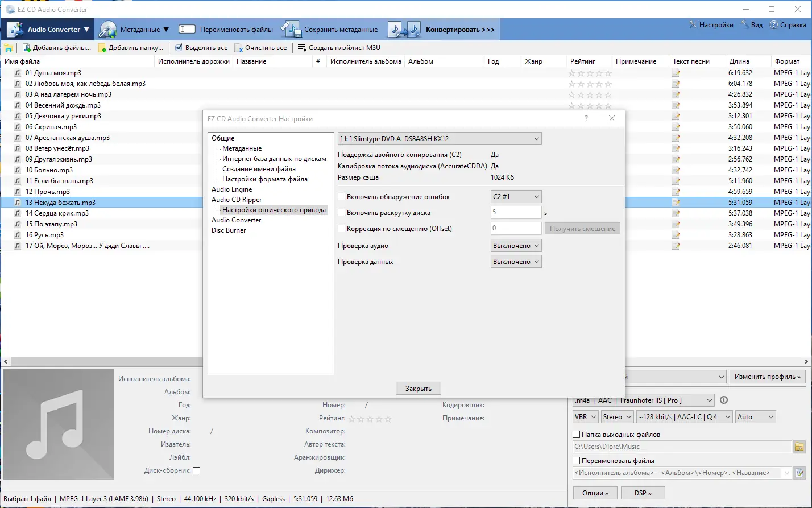The height and width of the screenshot is (508, 812).
Task: Open the Проверка аудио dropdown
Action: click(x=516, y=246)
